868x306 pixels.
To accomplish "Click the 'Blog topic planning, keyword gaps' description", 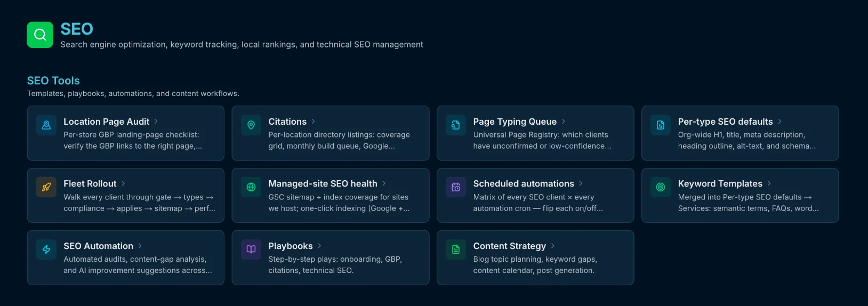I will tap(535, 265).
